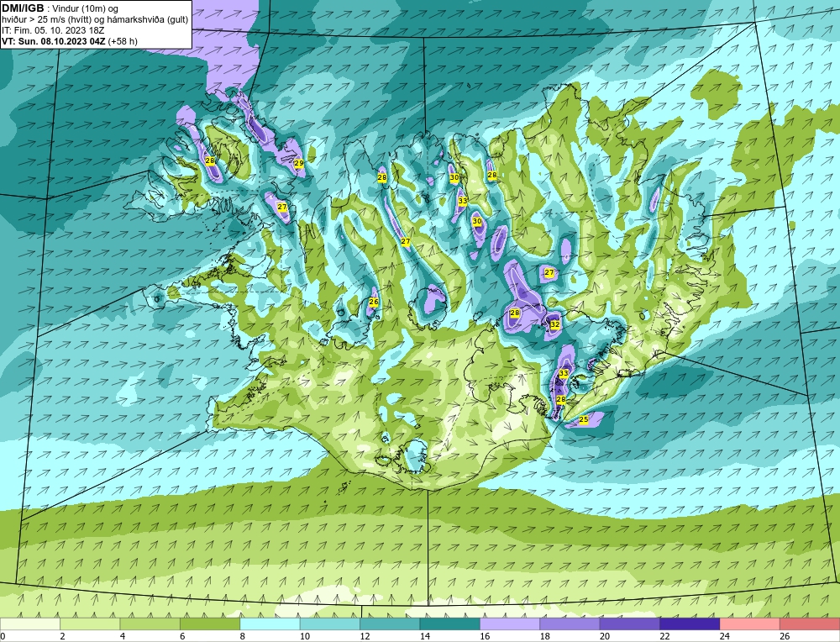The height and width of the screenshot is (642, 840).
Task: Click the 22–24 m/s dark indigo swatch
Action: [x=690, y=624]
